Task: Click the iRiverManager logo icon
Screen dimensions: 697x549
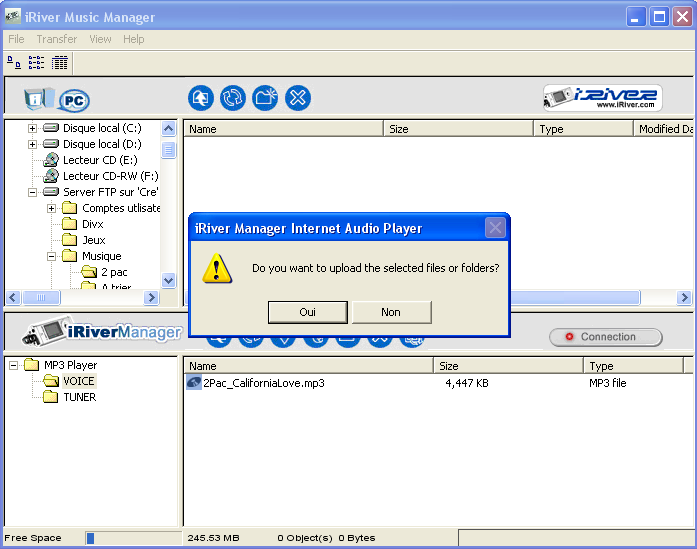Action: coord(102,331)
